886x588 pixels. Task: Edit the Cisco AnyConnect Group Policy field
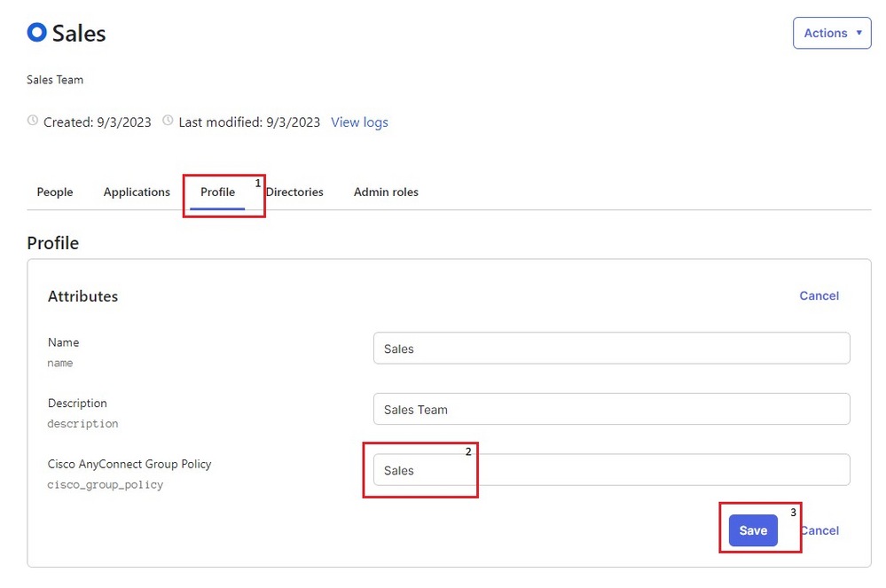tap(611, 470)
